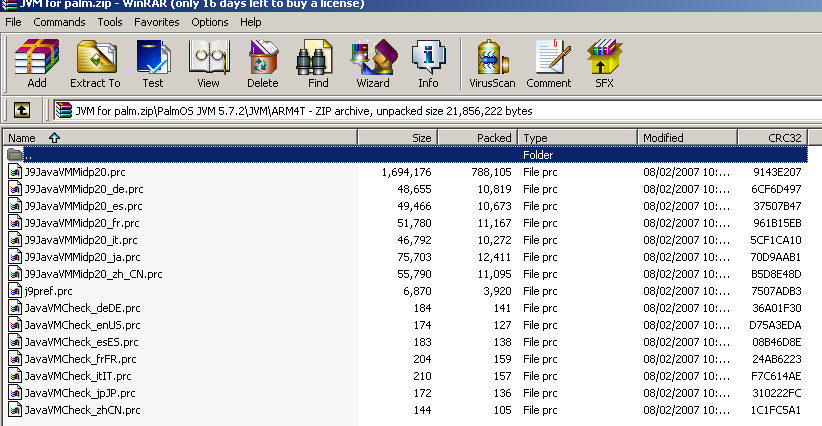Select file name J9JavaVMMidp20_ja.prc

(82, 257)
